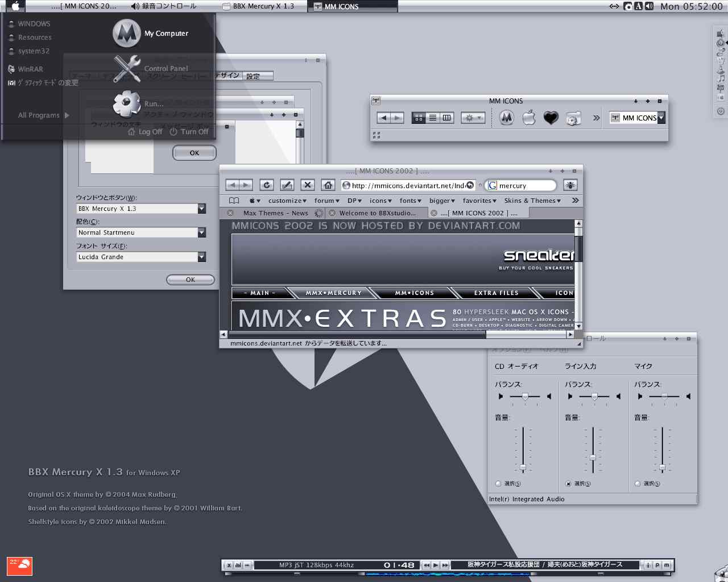This screenshot has width=728, height=582.
Task: Adjust ライン入力 volume slider
Action: 593,458
